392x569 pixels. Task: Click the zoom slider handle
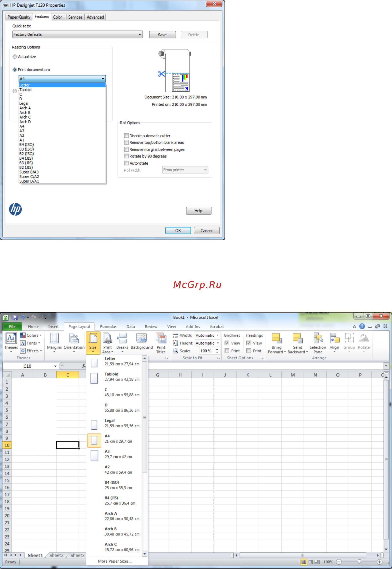pyautogui.click(x=359, y=562)
